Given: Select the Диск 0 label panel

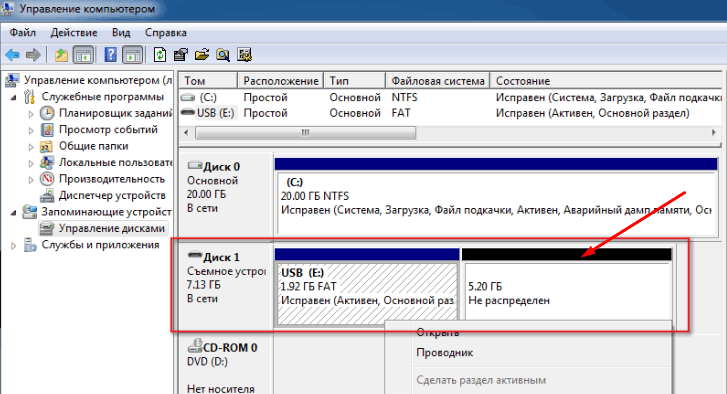Looking at the screenshot, I should [x=226, y=196].
